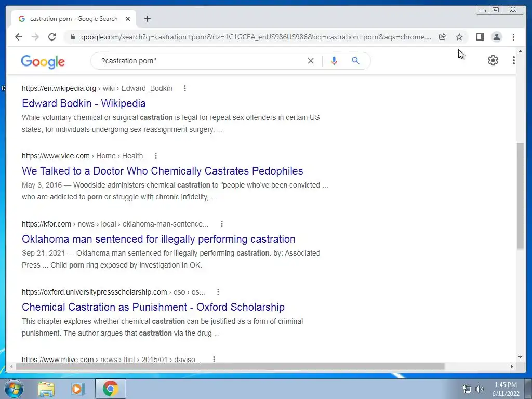This screenshot has width=532, height=399.
Task: Click the Chrome address bar URL
Action: click(x=256, y=37)
